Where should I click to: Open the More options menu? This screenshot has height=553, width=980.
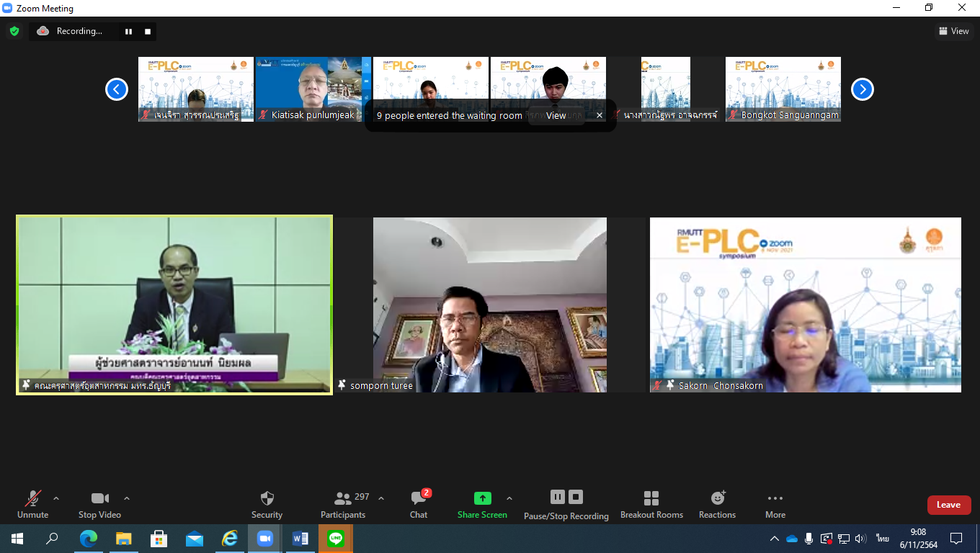(775, 504)
